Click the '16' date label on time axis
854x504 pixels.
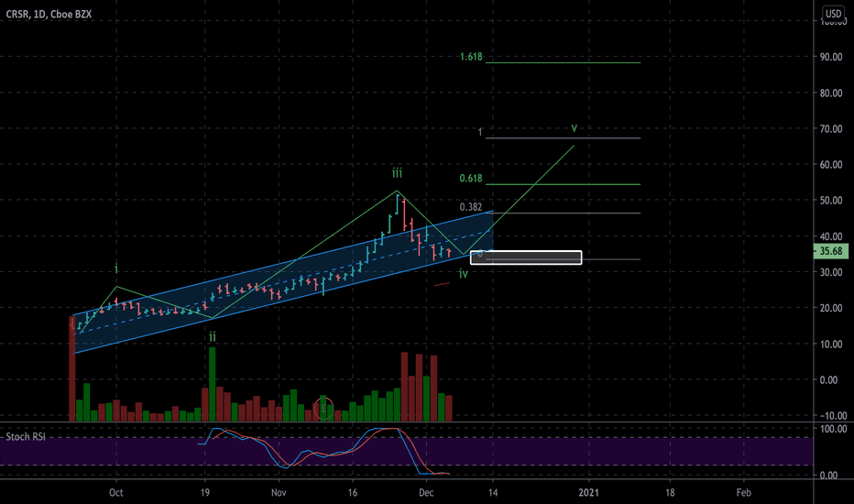(353, 493)
